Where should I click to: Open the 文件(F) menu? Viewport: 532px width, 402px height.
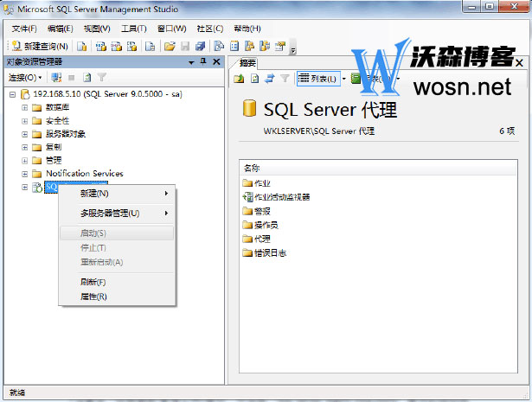pos(24,29)
